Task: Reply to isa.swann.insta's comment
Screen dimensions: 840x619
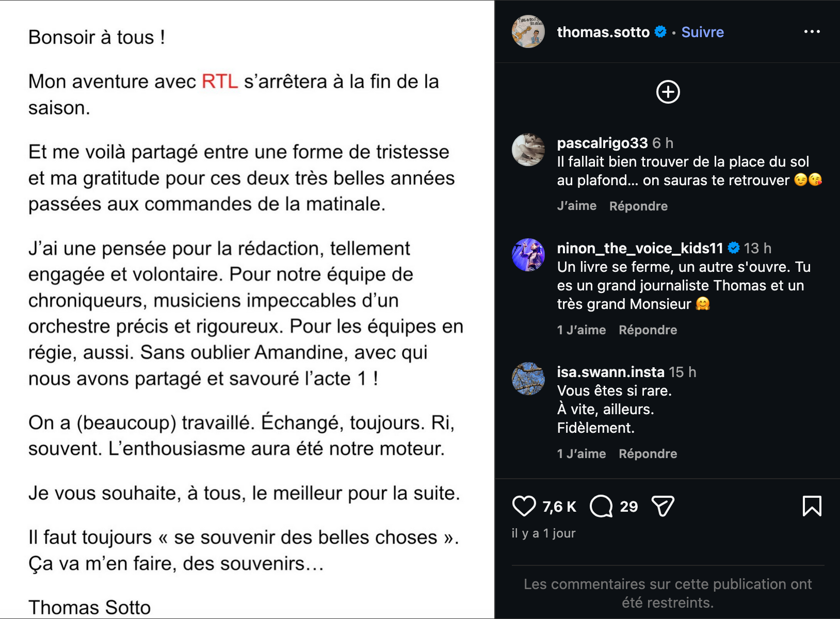Action: (648, 453)
